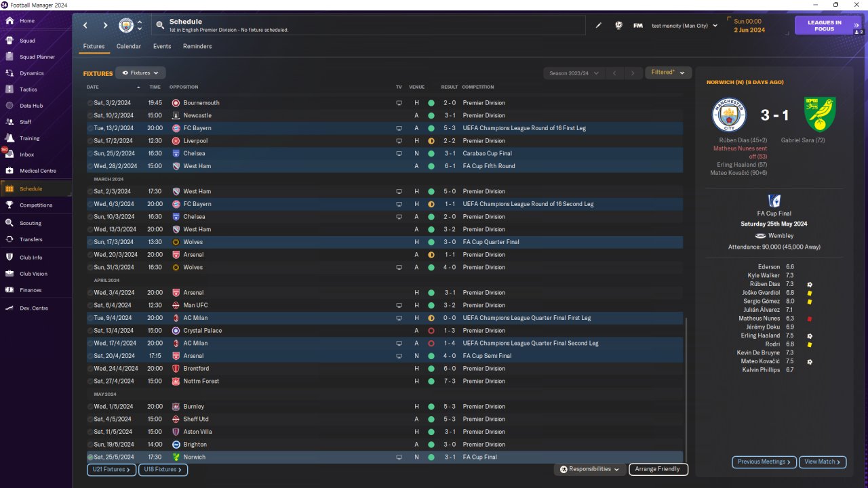Toggle selection circle for Norwich FA Cup Final
The image size is (868, 488).
click(90, 457)
